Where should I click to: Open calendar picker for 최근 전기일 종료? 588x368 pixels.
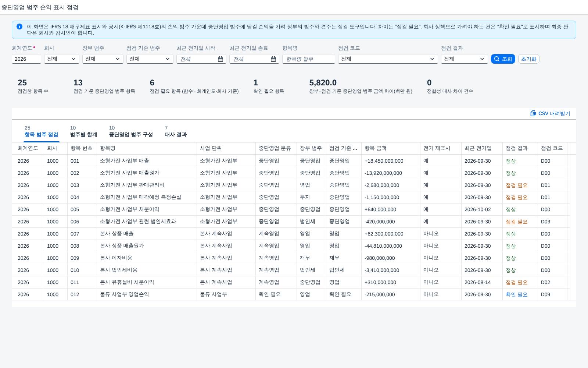click(273, 59)
